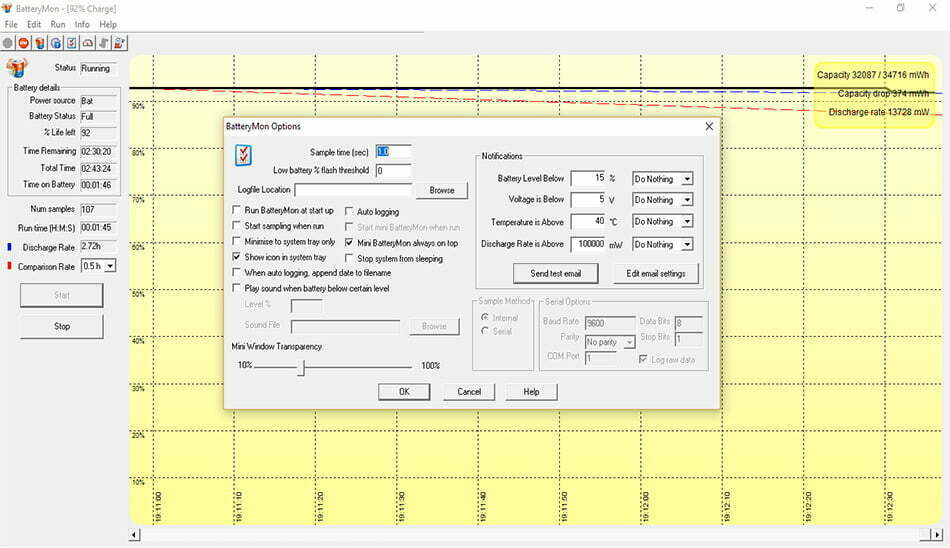
Task: Open the File menu
Action: coord(11,24)
